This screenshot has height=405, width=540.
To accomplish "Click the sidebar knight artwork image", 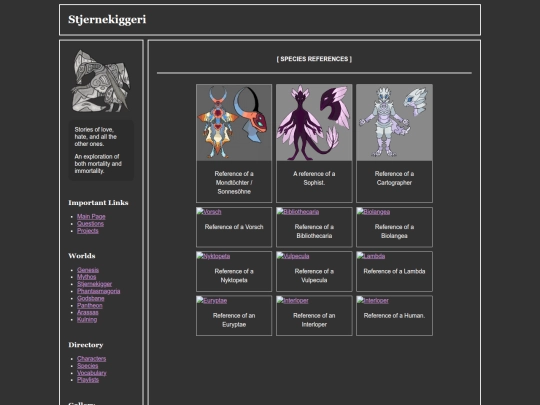I will click(101, 81).
